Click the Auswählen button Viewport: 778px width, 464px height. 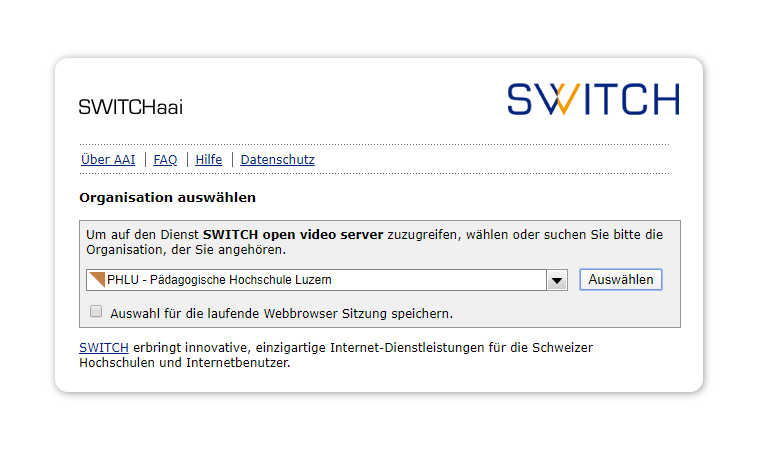pos(621,279)
